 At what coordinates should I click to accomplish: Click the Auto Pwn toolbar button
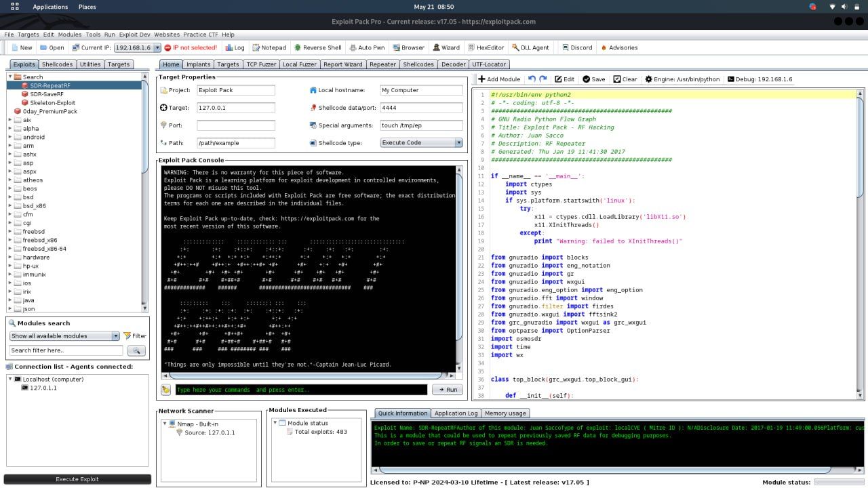point(366,47)
